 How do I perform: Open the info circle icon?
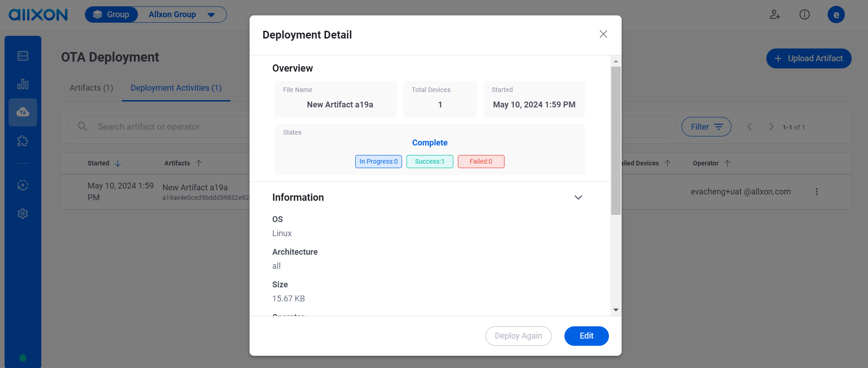[804, 15]
